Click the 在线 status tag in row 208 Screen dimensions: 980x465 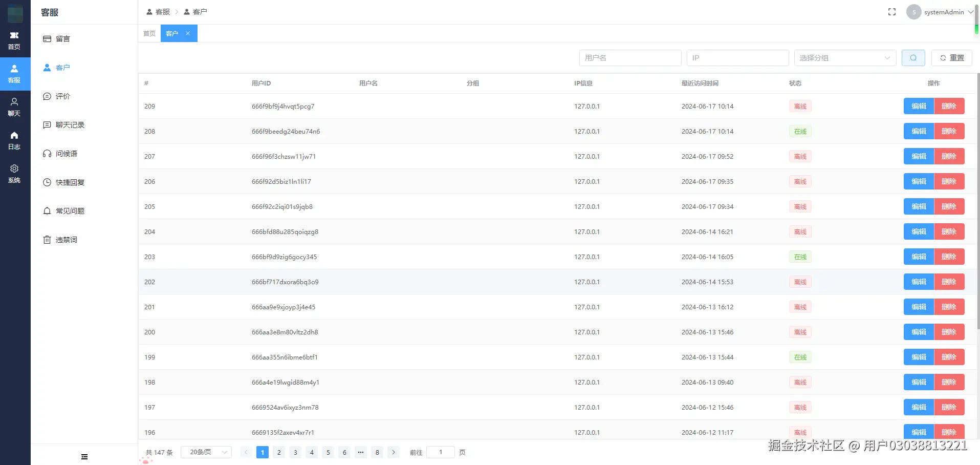pos(800,132)
